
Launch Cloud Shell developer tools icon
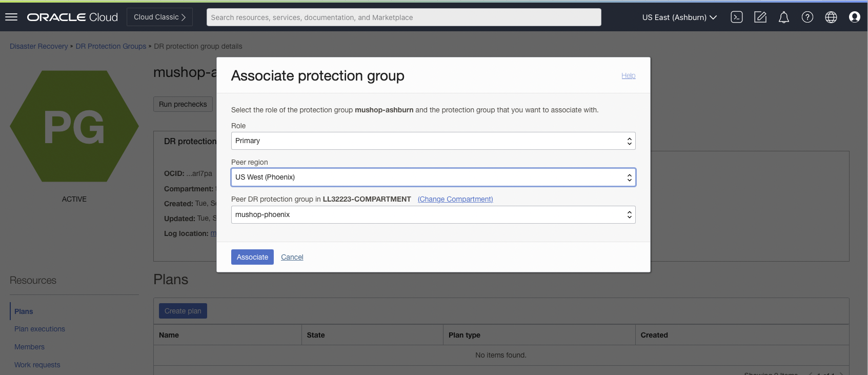pyautogui.click(x=736, y=17)
